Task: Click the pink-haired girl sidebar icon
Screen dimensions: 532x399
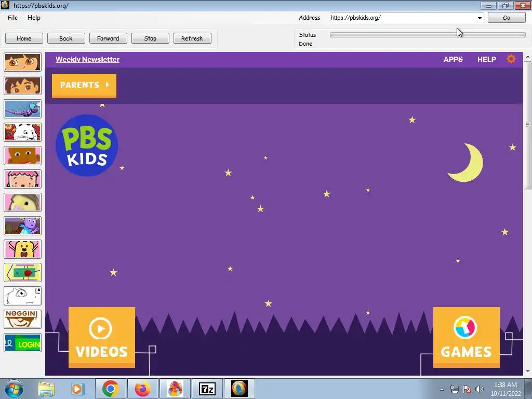Action: click(x=22, y=179)
